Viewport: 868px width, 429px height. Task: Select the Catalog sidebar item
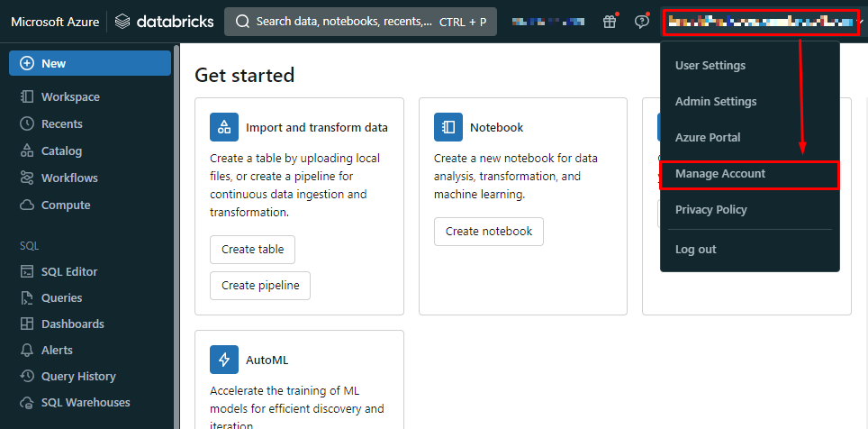tap(61, 151)
